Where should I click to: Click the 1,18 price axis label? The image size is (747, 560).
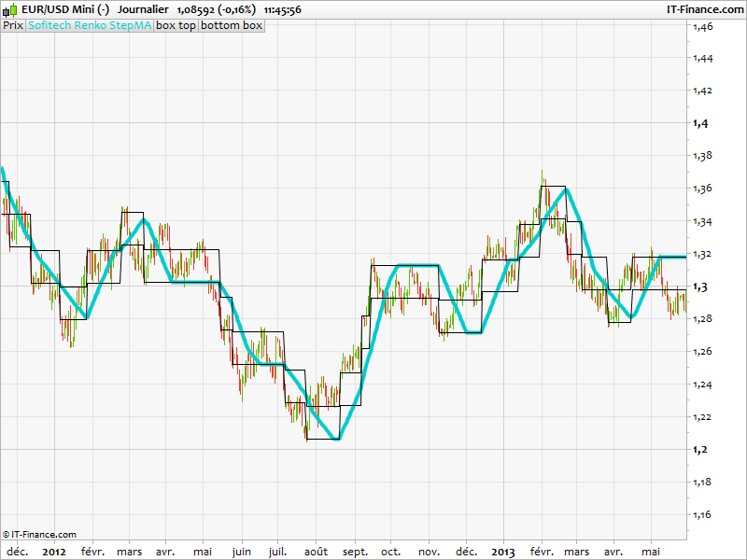703,482
